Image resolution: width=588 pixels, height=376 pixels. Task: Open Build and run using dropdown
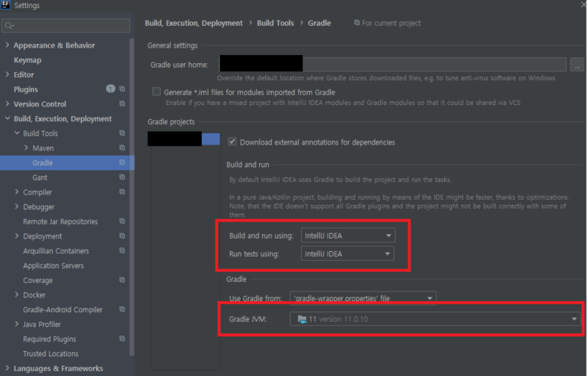tap(348, 235)
